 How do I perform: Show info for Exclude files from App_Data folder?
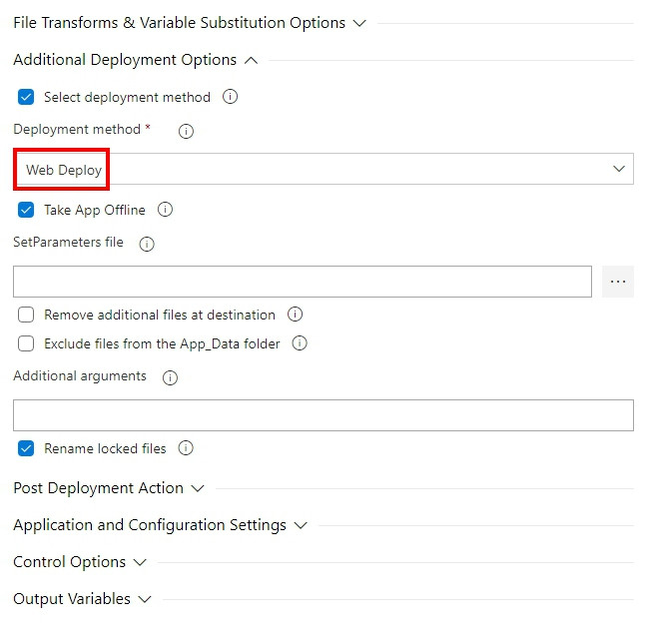pos(300,343)
